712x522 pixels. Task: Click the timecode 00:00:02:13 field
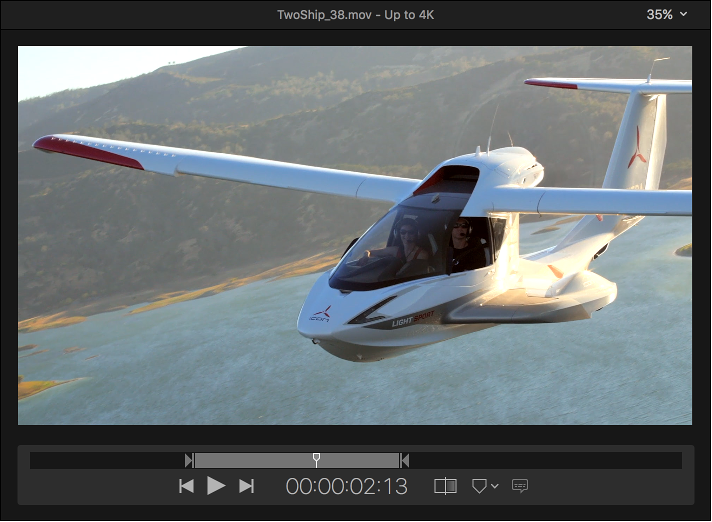click(346, 487)
